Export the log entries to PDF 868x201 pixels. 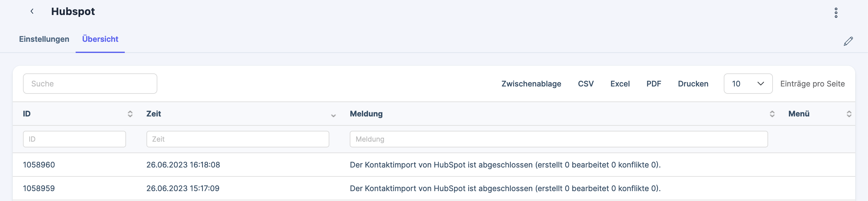(x=654, y=84)
